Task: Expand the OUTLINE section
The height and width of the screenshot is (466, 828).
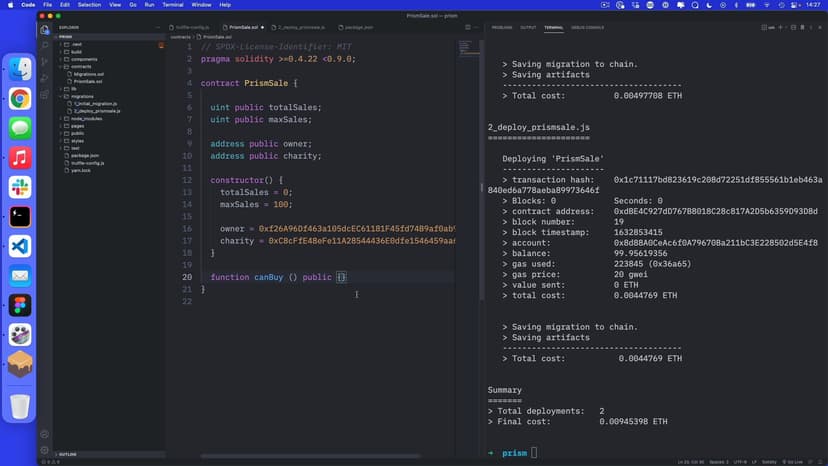Action: click(x=68, y=454)
